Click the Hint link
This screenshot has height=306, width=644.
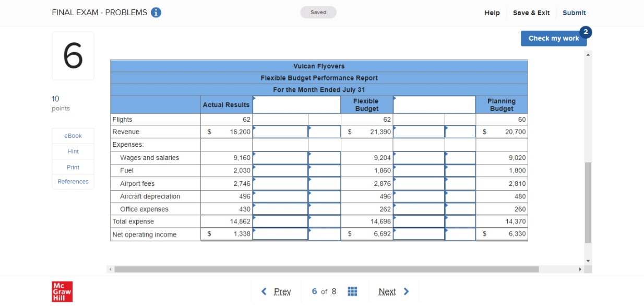(x=73, y=151)
